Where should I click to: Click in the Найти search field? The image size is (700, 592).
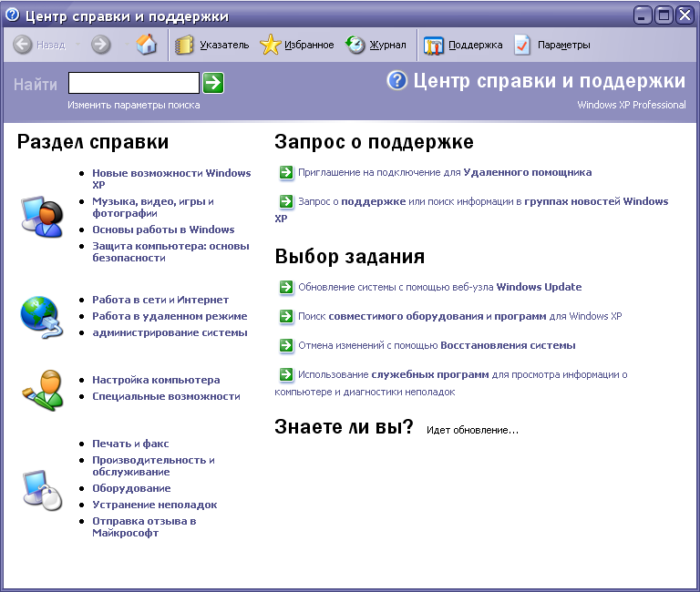(x=133, y=83)
